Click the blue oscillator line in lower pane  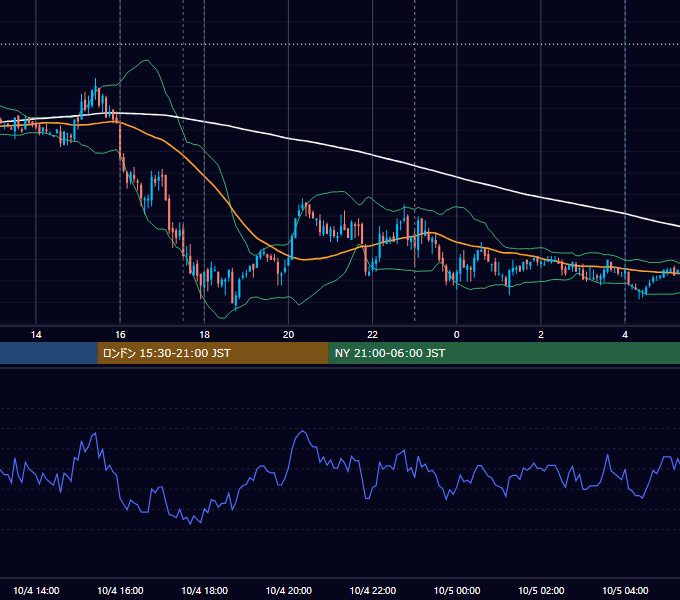[x=302, y=431]
